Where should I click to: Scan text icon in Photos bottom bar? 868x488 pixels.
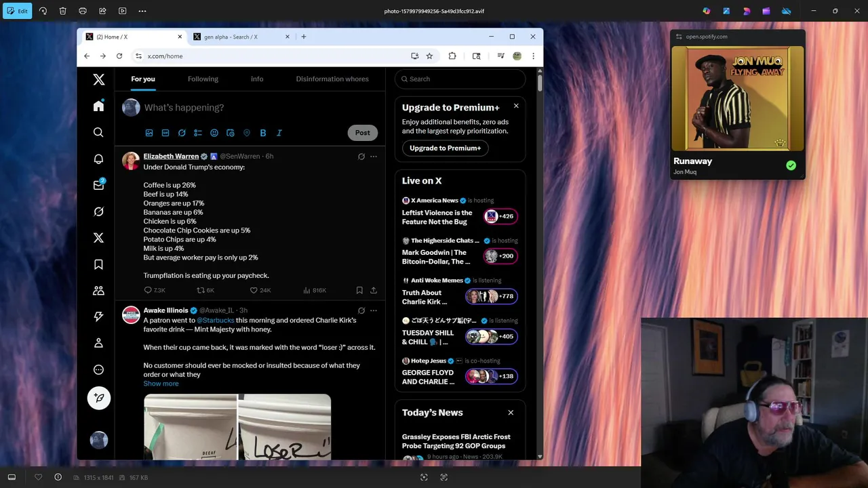(444, 477)
